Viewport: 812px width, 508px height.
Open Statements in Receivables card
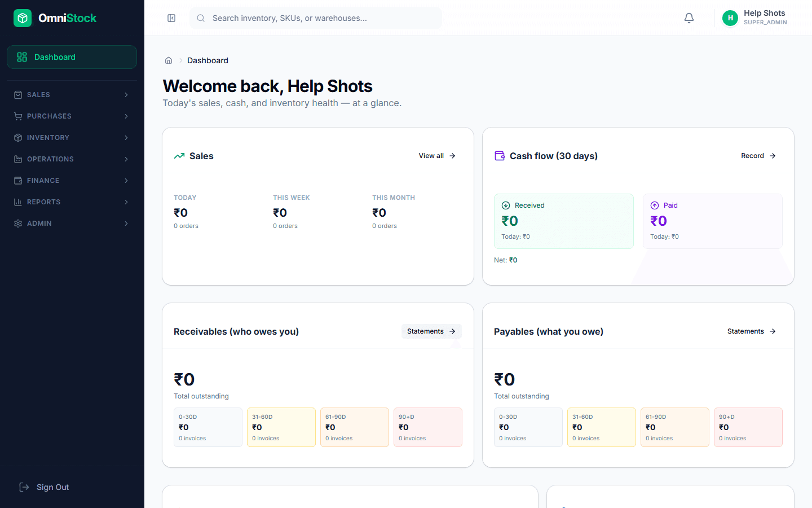(x=431, y=331)
